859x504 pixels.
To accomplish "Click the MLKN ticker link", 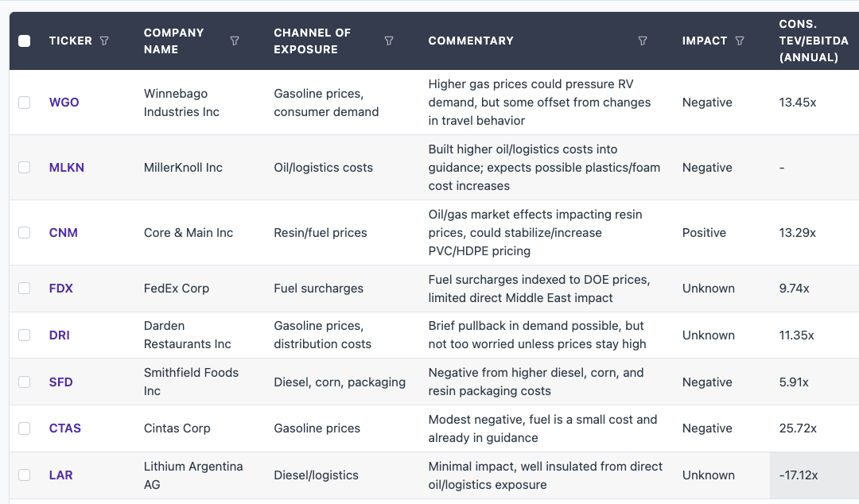I will point(66,168).
